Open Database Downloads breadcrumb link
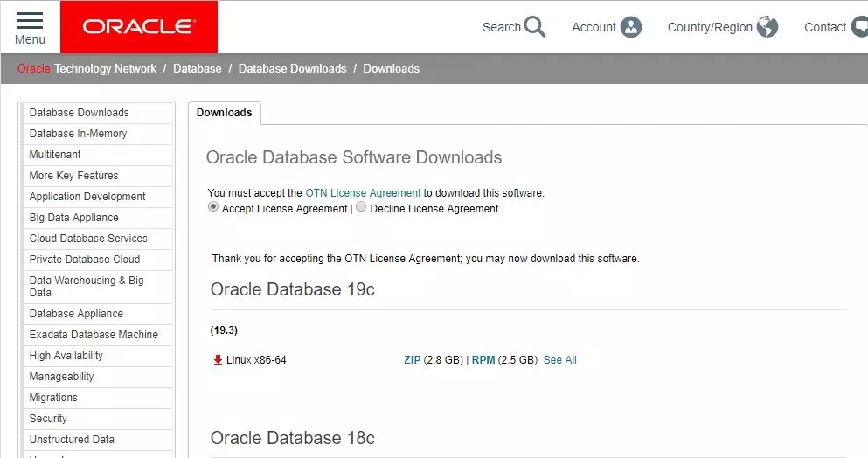The image size is (868, 458). pos(292,68)
